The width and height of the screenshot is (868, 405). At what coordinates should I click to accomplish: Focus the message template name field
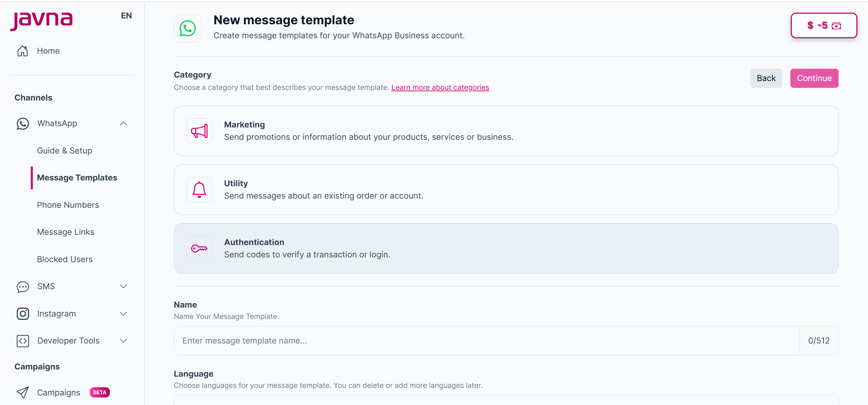[486, 341]
